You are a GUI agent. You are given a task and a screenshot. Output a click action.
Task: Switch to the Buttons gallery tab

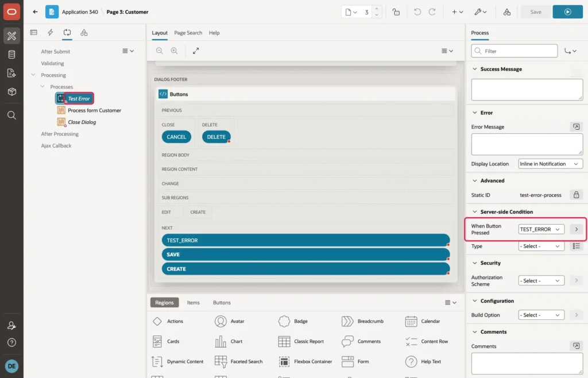[x=222, y=303]
